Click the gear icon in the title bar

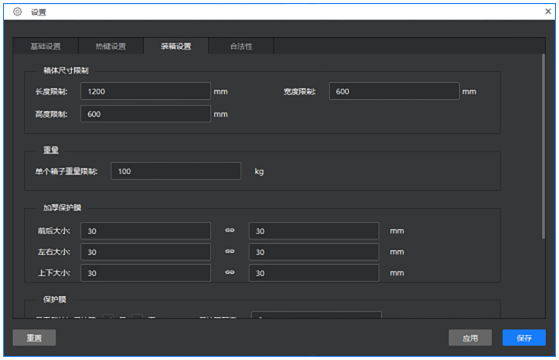17,12
